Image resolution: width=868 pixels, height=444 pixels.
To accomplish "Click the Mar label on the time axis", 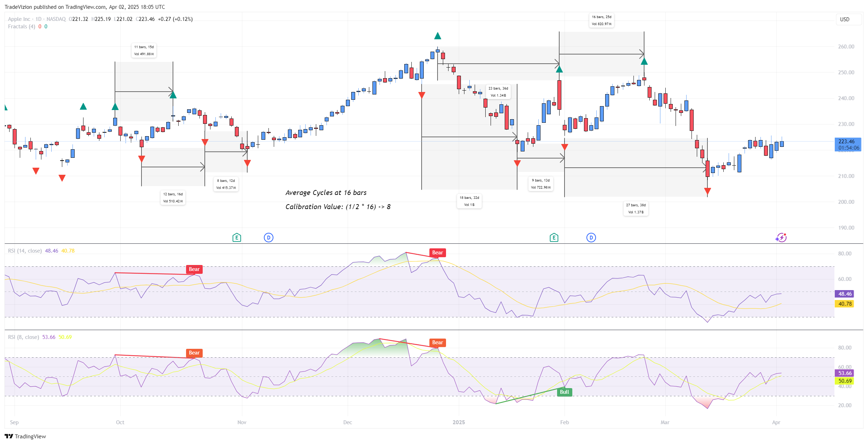I will [x=665, y=422].
